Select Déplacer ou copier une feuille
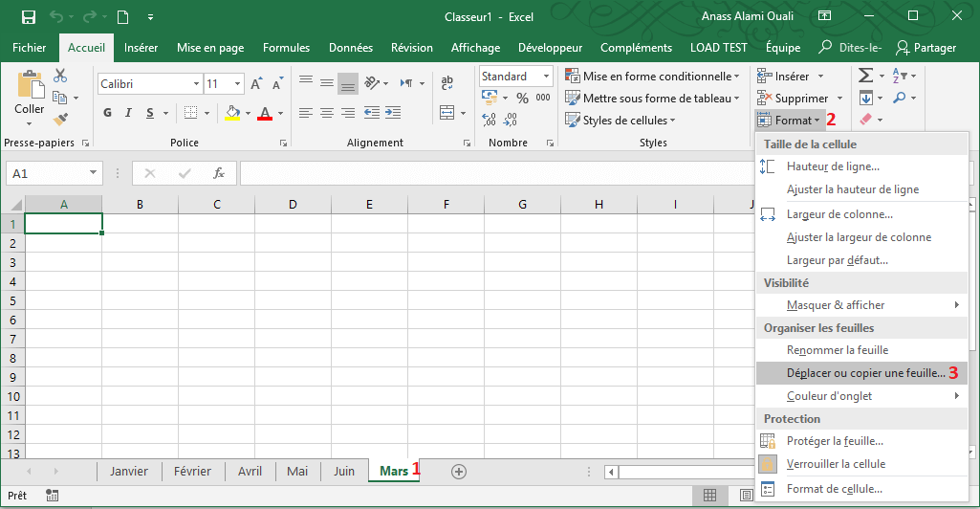The image size is (980, 509). click(864, 373)
